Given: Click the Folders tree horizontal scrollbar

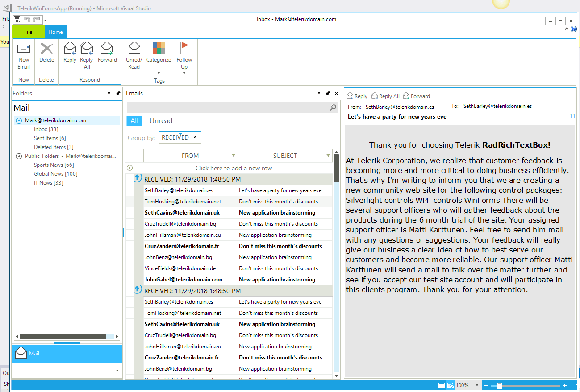Looking at the screenshot, I should [63, 337].
